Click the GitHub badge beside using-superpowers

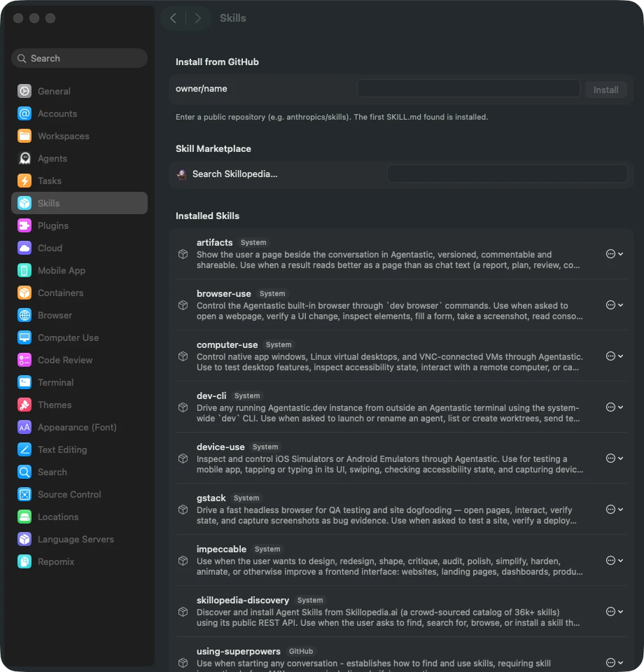pyautogui.click(x=301, y=651)
